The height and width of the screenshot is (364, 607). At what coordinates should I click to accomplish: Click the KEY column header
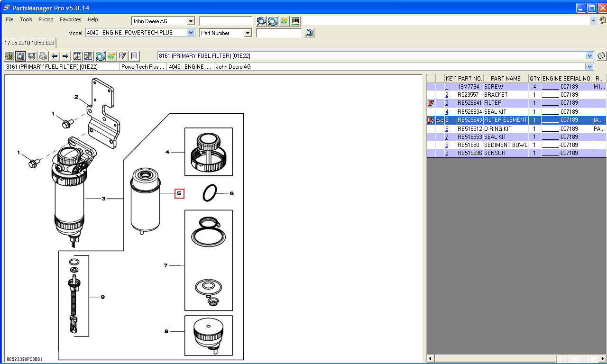click(451, 79)
